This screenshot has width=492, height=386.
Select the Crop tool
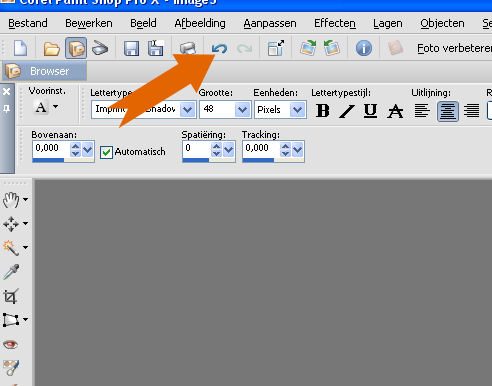11,296
